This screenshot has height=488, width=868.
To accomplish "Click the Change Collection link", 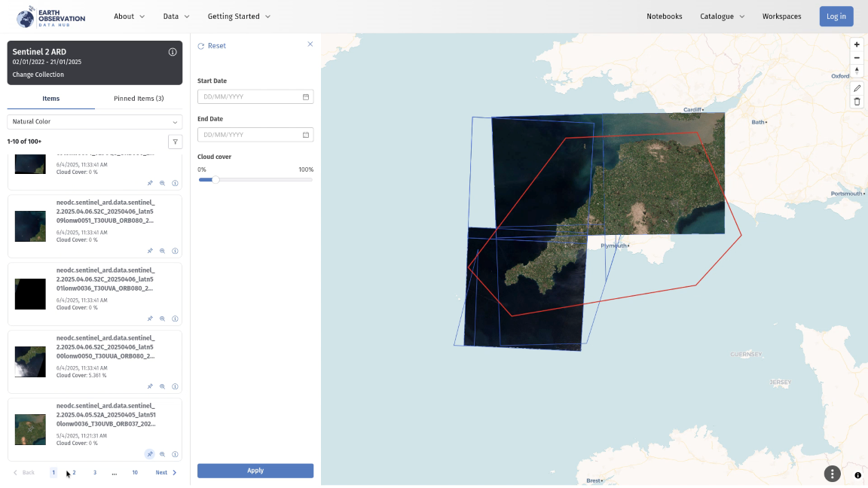I will [x=38, y=75].
